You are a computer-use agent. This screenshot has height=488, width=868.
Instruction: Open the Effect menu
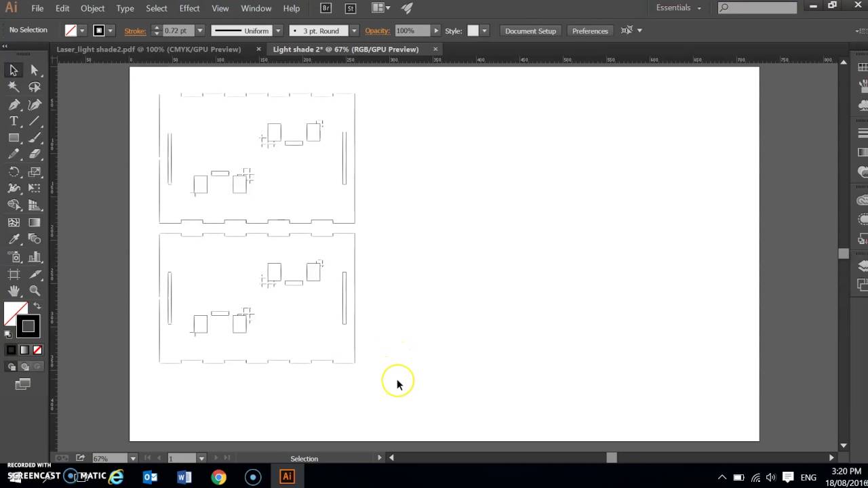click(189, 8)
